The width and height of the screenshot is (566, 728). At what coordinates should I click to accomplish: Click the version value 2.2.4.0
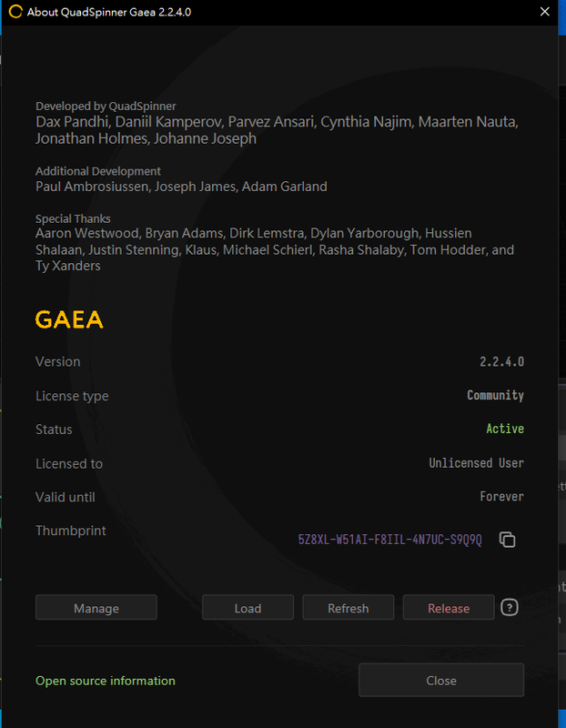[x=502, y=361]
